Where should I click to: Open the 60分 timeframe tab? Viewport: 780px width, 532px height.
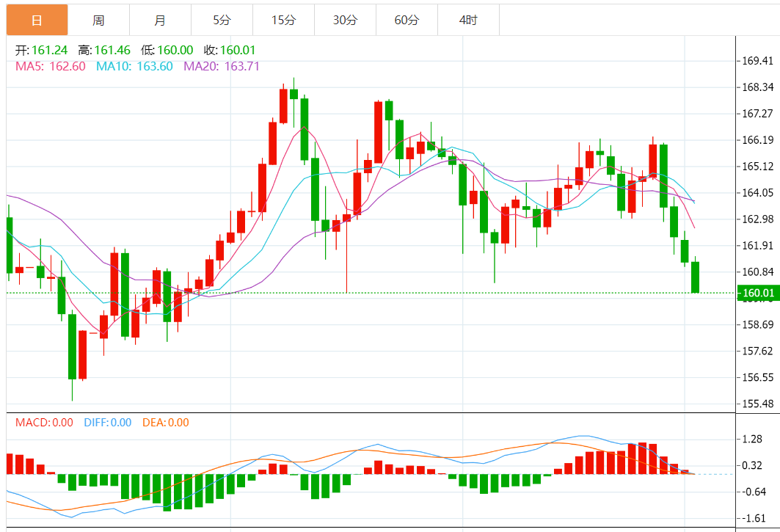[x=407, y=20]
